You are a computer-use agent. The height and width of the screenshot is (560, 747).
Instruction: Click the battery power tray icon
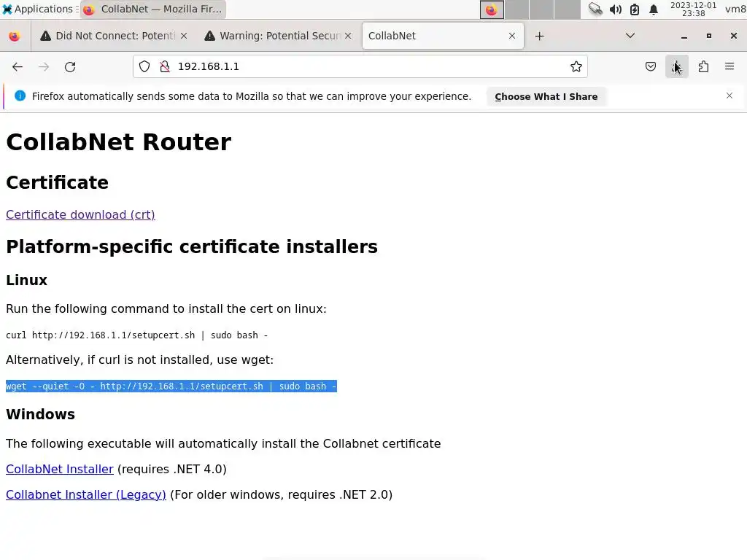[635, 9]
